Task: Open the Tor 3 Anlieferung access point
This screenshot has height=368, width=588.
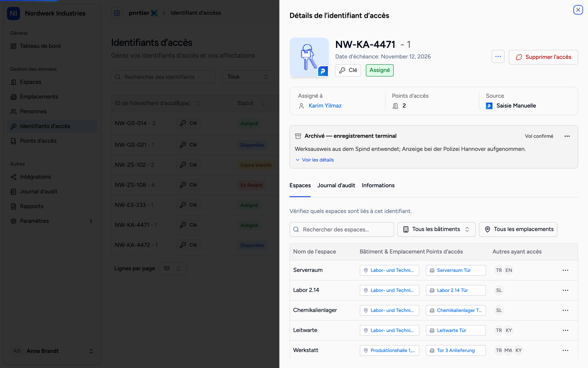Action: pyautogui.click(x=456, y=350)
